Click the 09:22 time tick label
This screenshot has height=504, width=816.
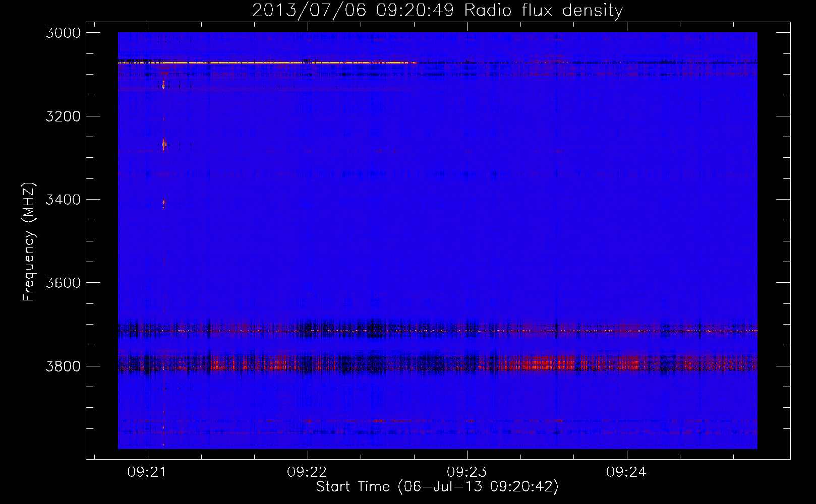click(x=307, y=472)
